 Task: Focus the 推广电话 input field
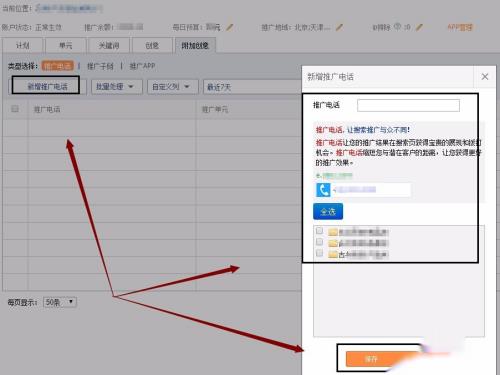tap(408, 106)
